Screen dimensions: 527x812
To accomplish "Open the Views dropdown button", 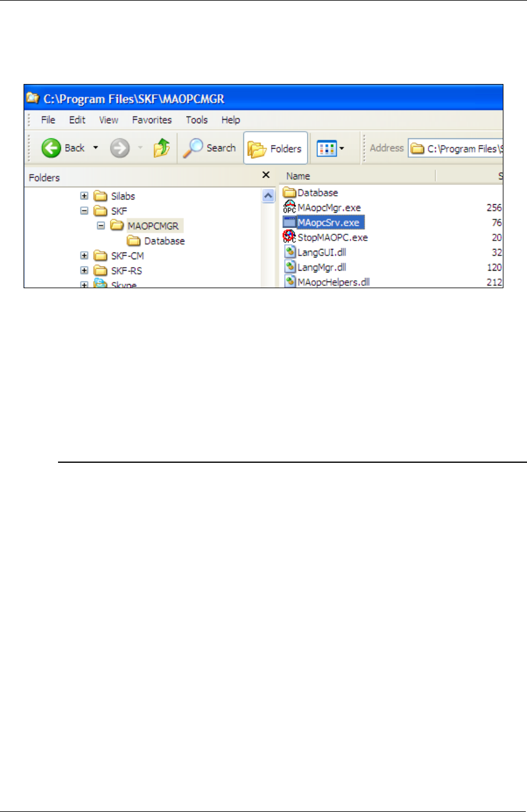I will [331, 148].
